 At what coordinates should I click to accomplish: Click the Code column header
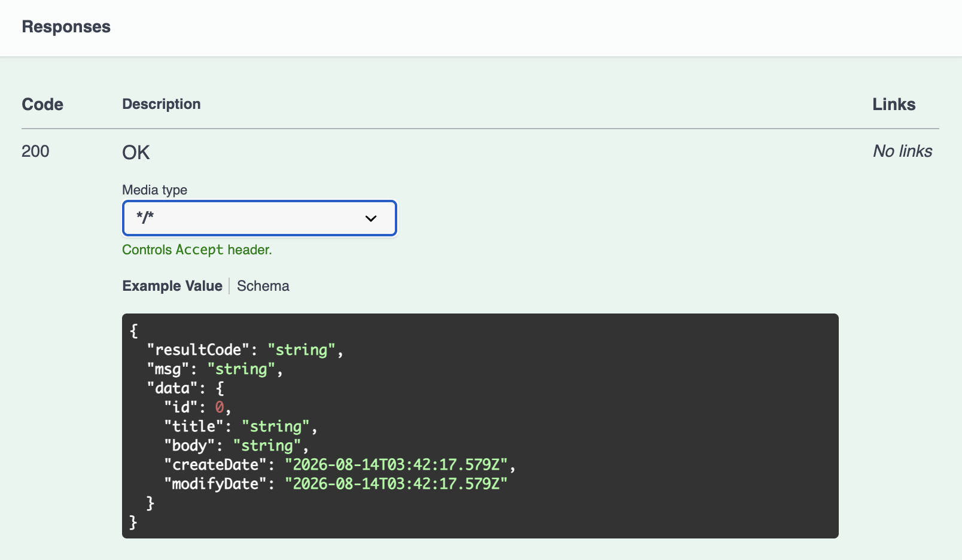point(42,104)
